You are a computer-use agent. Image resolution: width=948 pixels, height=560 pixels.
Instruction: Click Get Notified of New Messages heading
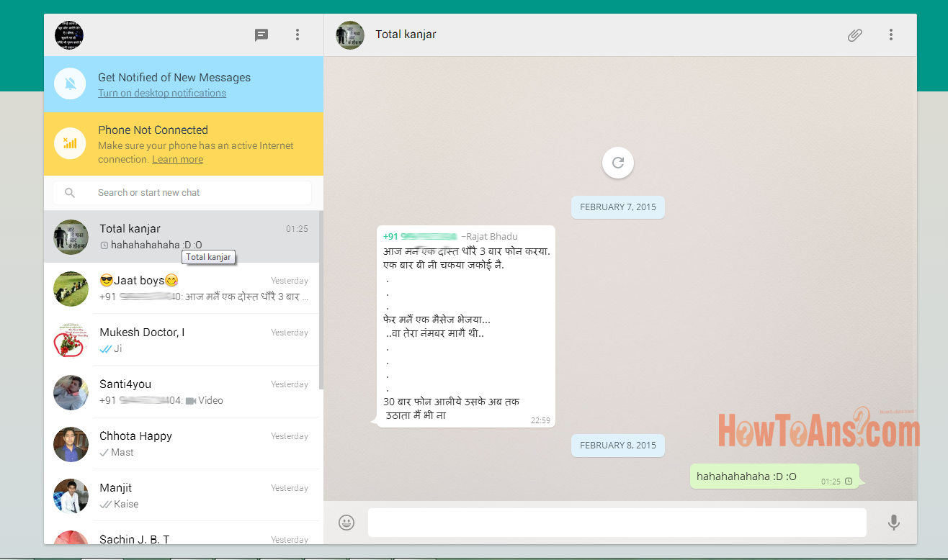click(174, 77)
